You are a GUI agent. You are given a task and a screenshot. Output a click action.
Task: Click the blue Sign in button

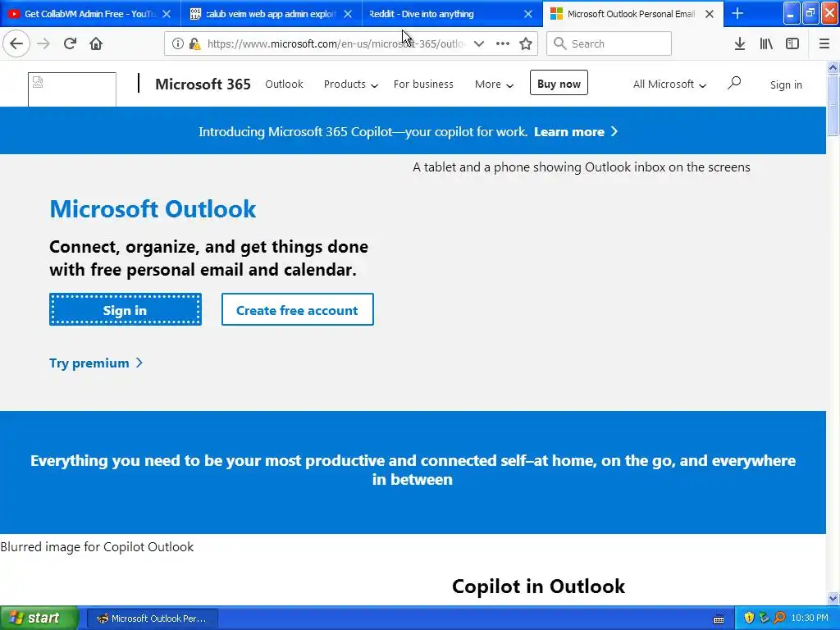(x=126, y=309)
